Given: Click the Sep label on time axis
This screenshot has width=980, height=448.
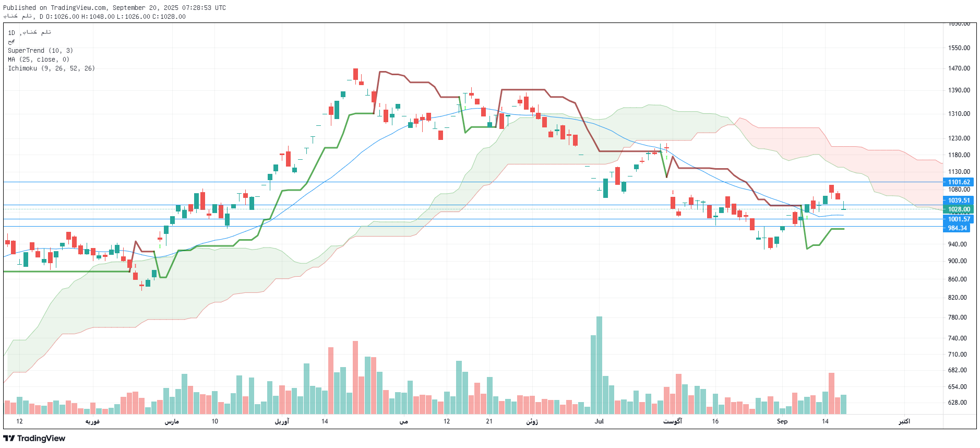Looking at the screenshot, I should (x=782, y=421).
